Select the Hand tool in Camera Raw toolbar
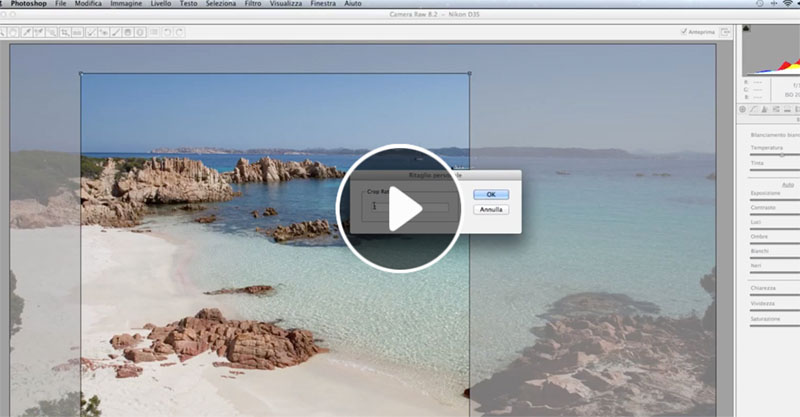The width and height of the screenshot is (800, 417). click(x=13, y=33)
